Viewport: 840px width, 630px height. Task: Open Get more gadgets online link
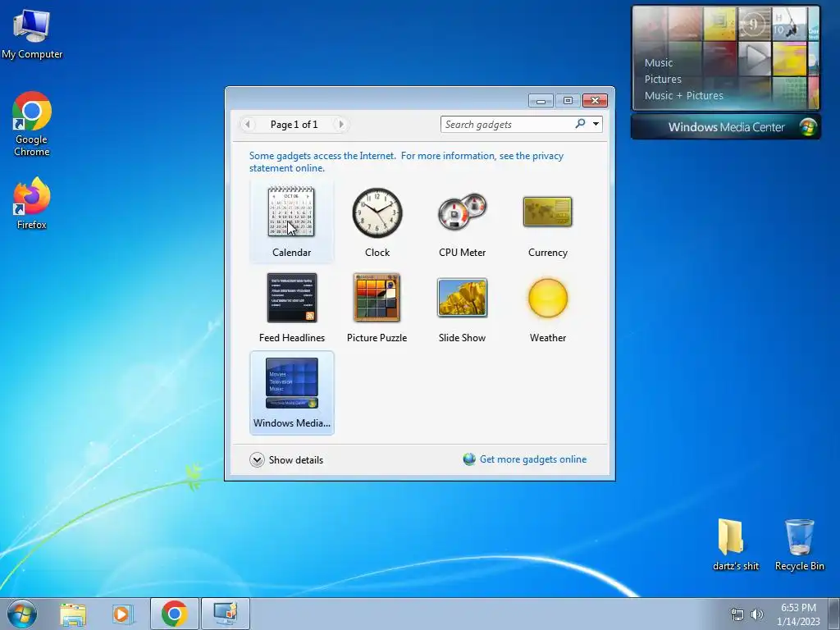click(533, 459)
